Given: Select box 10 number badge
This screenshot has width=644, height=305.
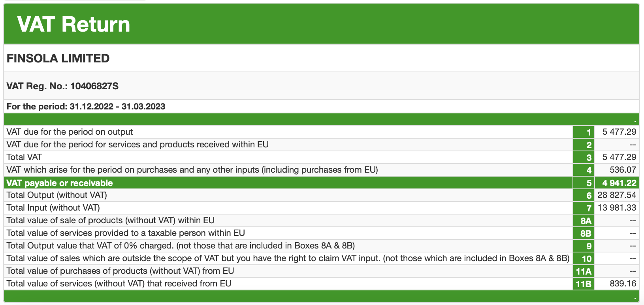Looking at the screenshot, I should pos(584,258).
